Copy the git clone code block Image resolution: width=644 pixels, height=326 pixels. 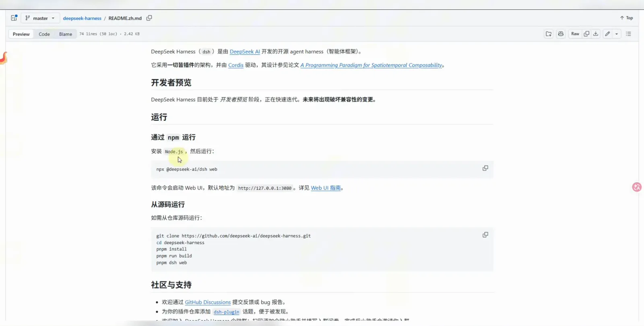[485, 235]
